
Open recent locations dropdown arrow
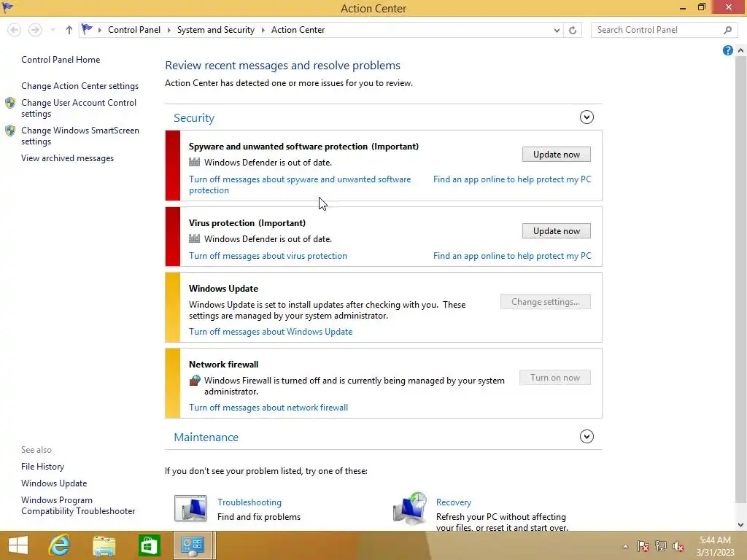pyautogui.click(x=53, y=30)
